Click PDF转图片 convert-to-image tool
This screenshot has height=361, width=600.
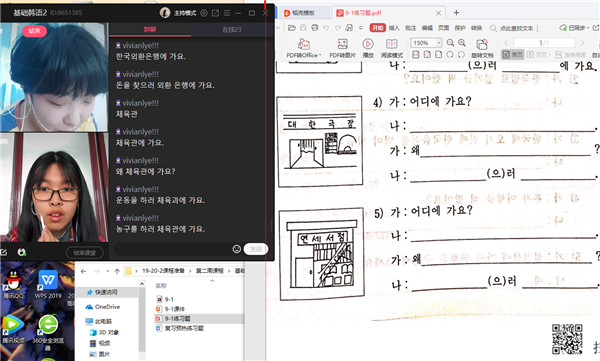(x=342, y=48)
